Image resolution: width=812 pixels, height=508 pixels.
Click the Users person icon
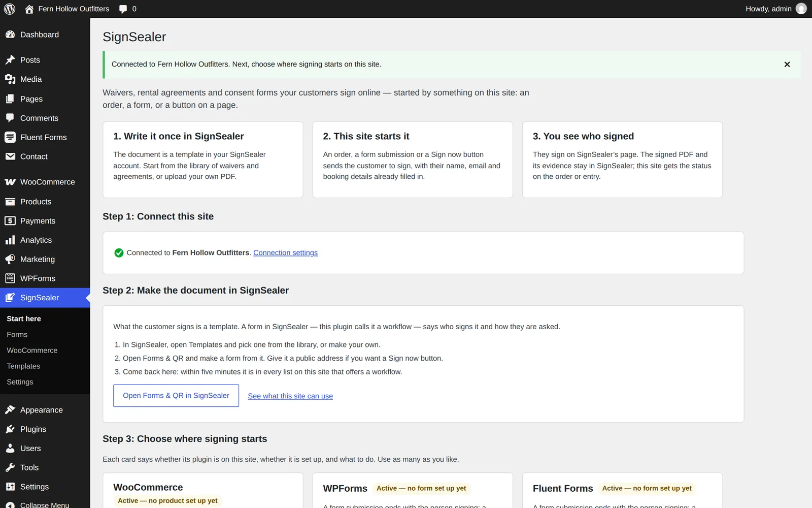(10, 449)
